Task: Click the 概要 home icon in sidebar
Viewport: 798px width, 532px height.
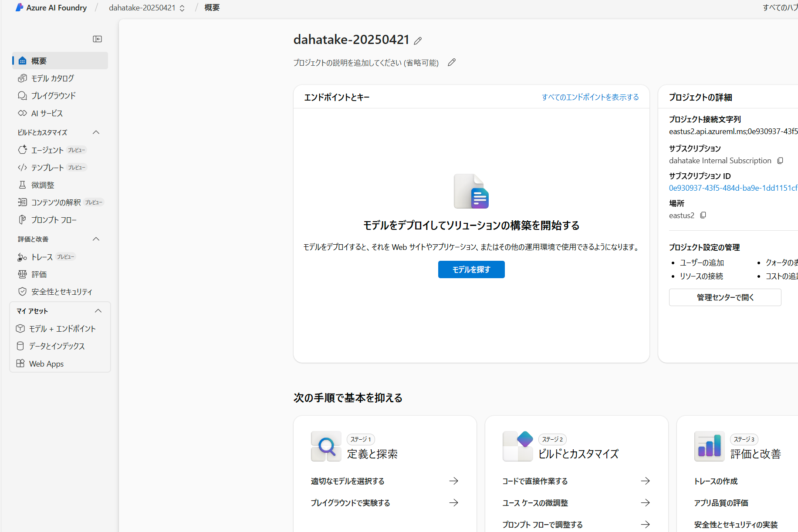Action: [x=23, y=61]
